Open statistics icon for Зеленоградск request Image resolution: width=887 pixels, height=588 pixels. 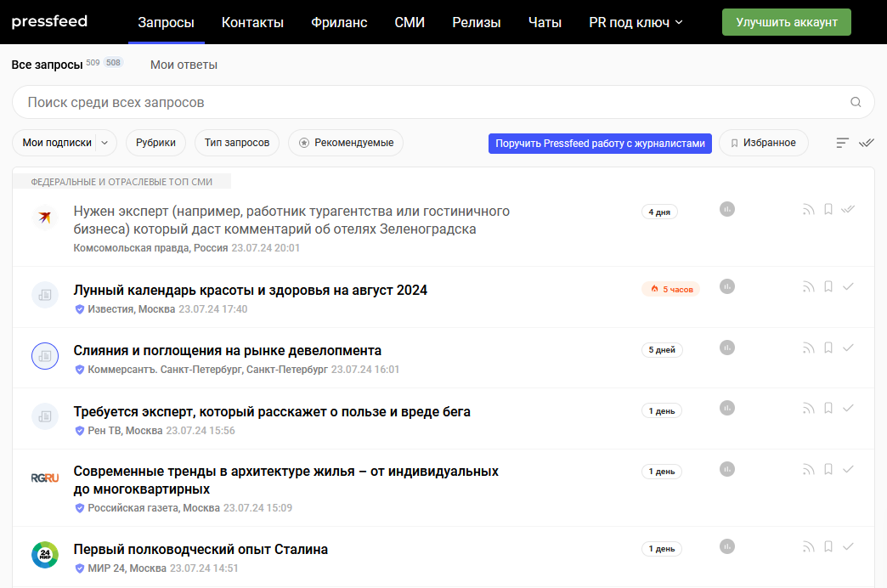point(727,209)
